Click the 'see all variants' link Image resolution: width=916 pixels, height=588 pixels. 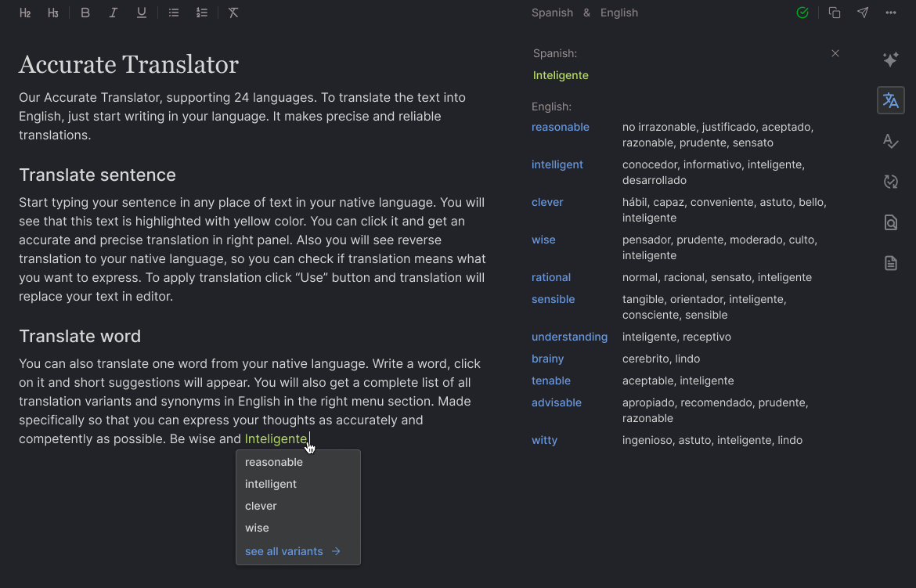[283, 550]
